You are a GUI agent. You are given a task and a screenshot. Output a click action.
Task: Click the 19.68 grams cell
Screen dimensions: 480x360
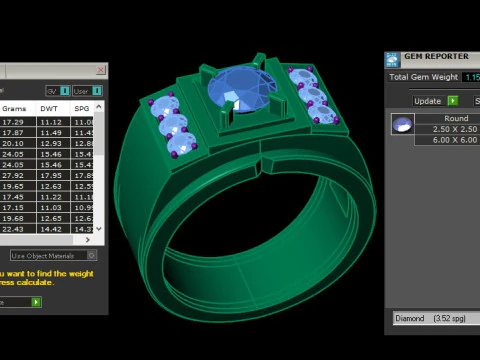point(17,218)
